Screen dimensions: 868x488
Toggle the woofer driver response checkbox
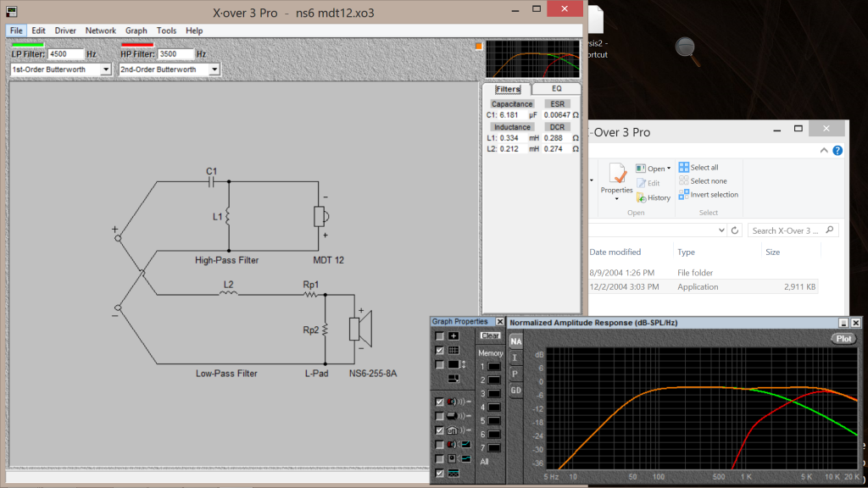click(x=440, y=416)
